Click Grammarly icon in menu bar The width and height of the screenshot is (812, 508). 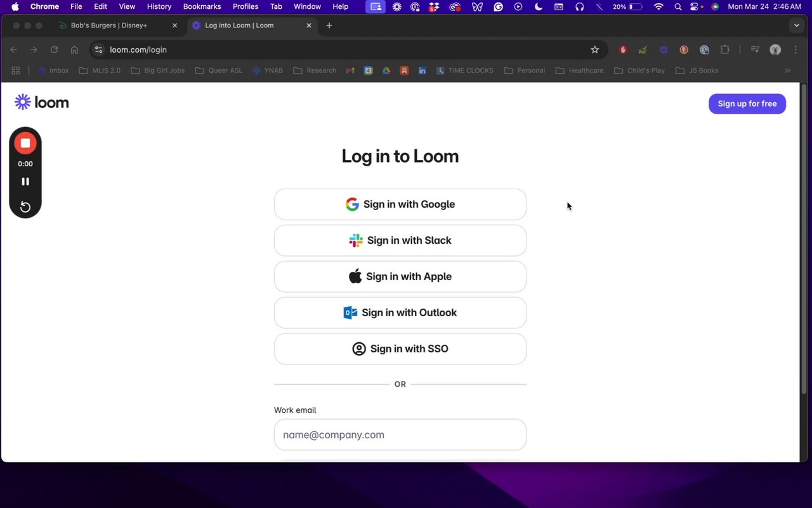pos(498,6)
